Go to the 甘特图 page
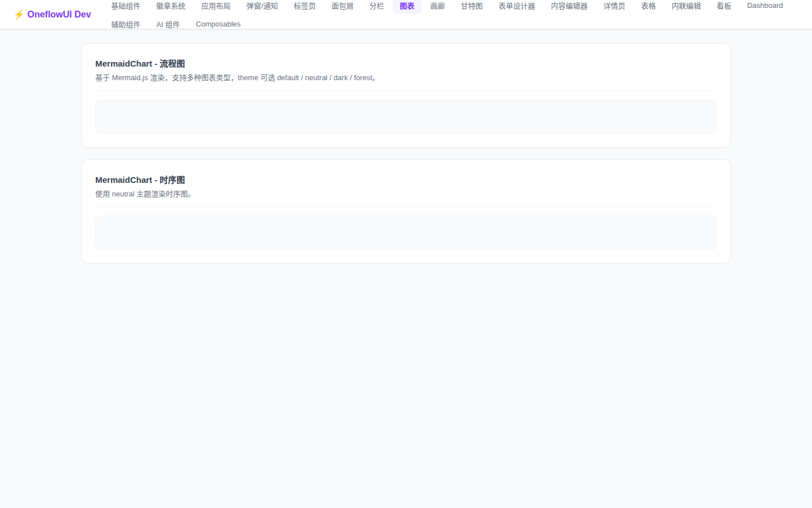This screenshot has height=508, width=812. (472, 6)
